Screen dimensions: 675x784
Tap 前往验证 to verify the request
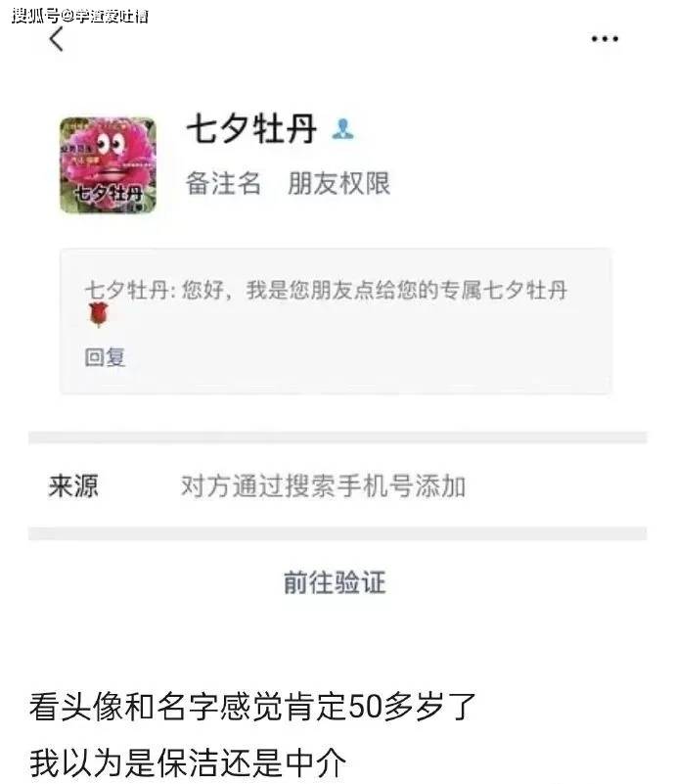point(335,582)
